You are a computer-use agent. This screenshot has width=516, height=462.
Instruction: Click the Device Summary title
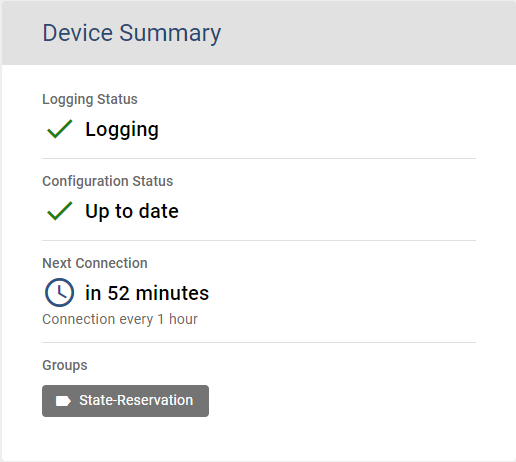click(132, 33)
